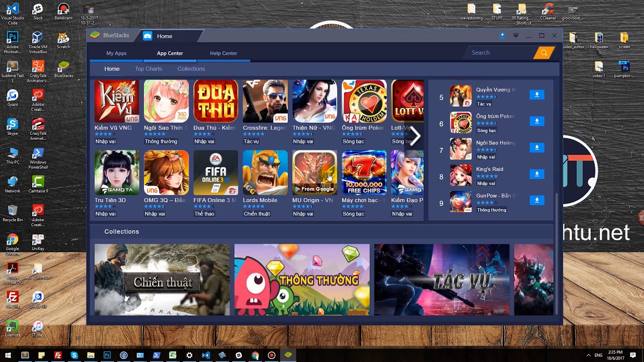The height and width of the screenshot is (362, 644).
Task: Select the Collections sub-tab
Action: 191,69
